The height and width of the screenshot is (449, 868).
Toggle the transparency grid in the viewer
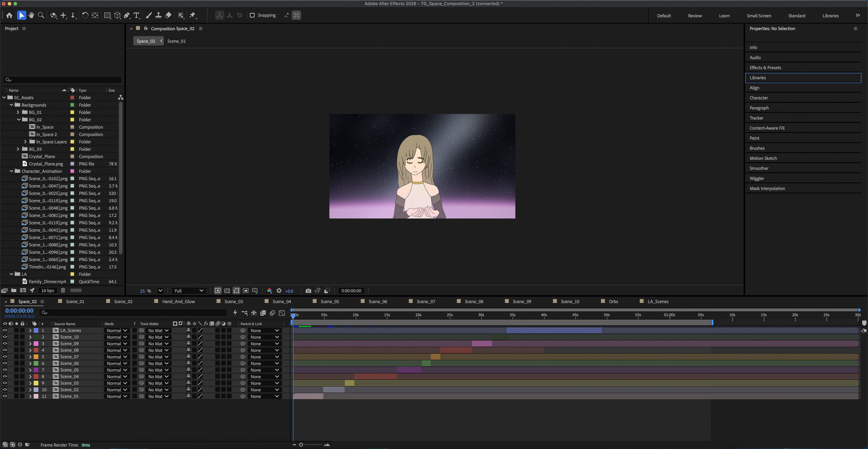[227, 291]
